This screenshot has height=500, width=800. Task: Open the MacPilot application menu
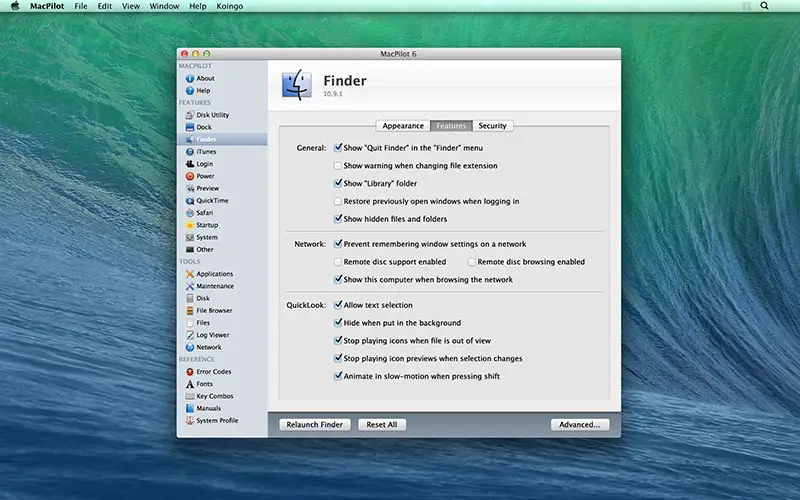tap(47, 6)
